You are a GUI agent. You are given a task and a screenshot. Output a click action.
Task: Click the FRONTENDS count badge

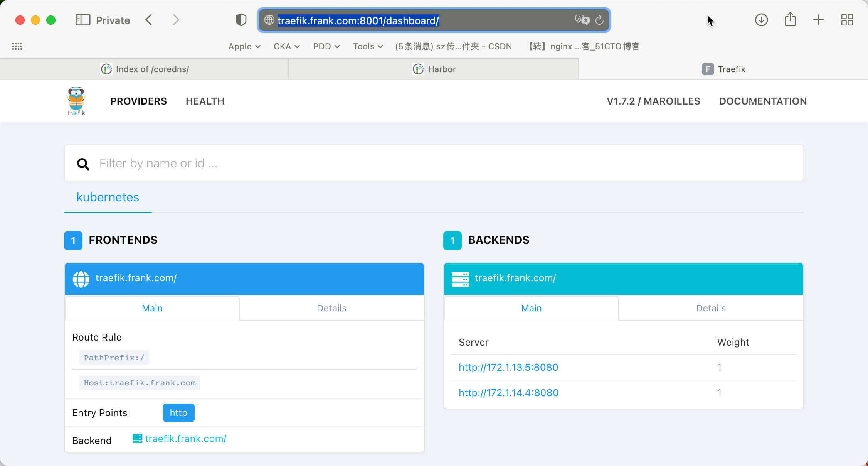(x=73, y=241)
